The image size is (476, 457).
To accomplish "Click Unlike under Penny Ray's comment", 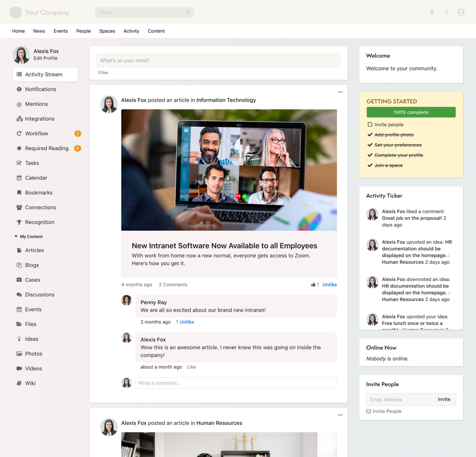I will point(187,322).
